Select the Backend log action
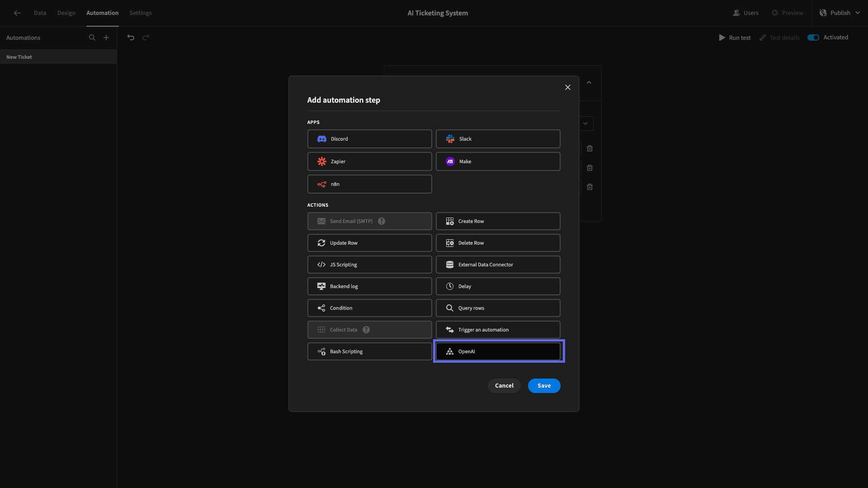The image size is (868, 488). (x=369, y=286)
